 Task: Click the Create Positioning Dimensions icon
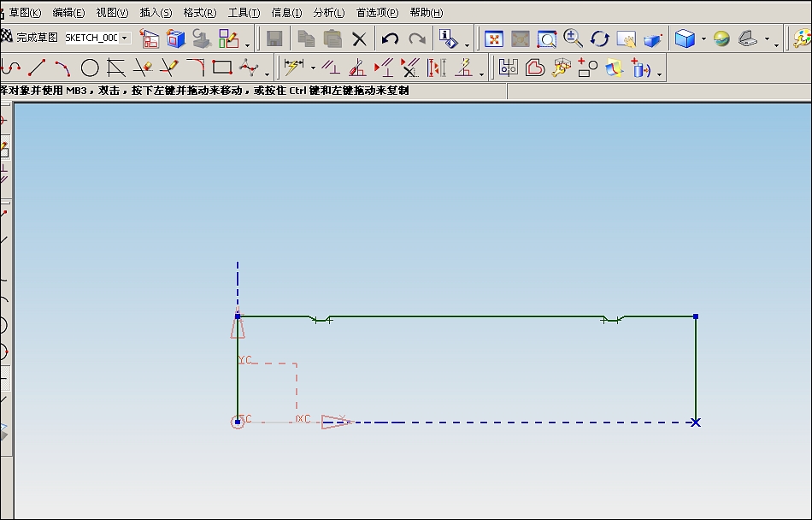(x=228, y=38)
